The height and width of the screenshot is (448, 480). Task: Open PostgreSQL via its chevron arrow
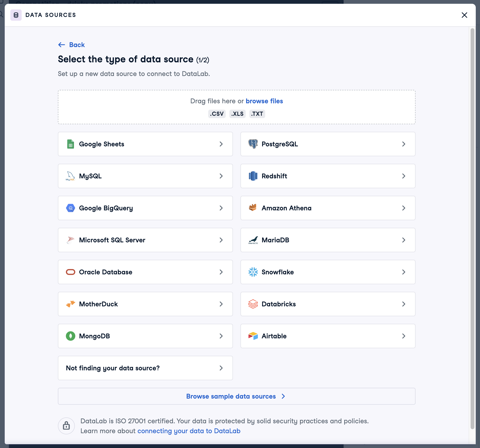(x=404, y=144)
